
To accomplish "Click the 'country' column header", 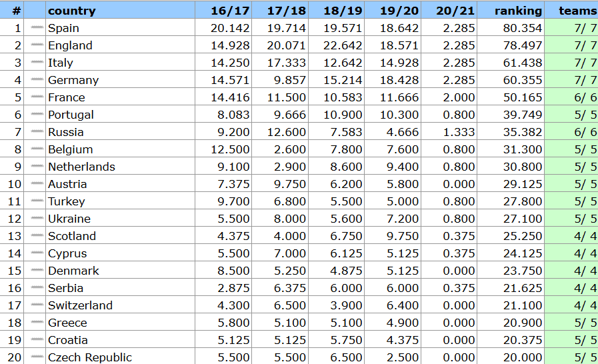I will coord(71,11).
